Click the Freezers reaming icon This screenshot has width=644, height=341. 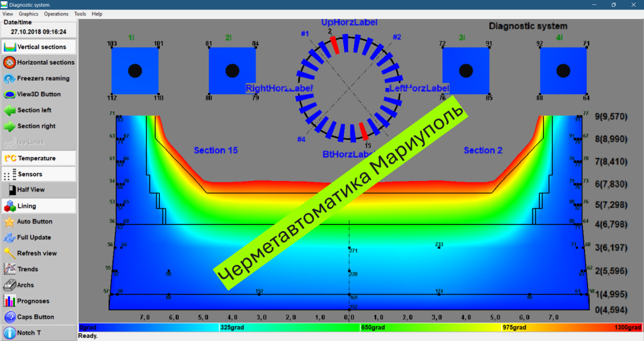9,78
